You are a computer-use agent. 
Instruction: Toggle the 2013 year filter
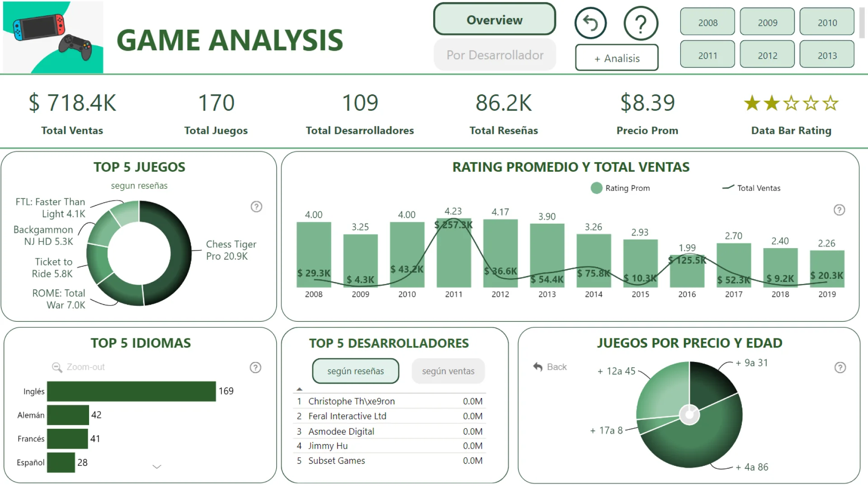click(827, 54)
